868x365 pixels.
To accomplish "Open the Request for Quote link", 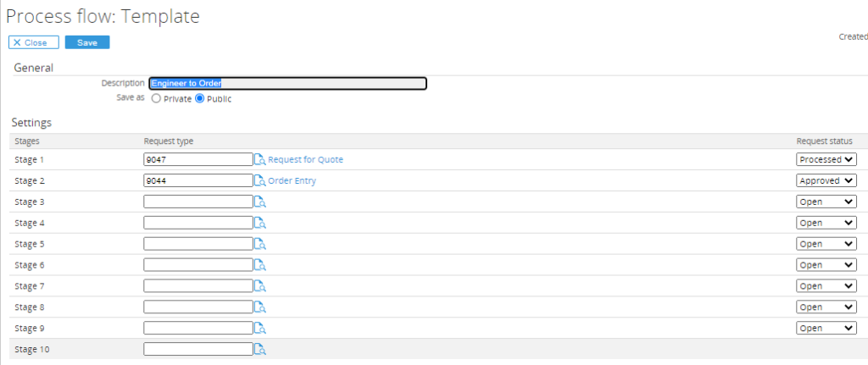I will click(305, 159).
